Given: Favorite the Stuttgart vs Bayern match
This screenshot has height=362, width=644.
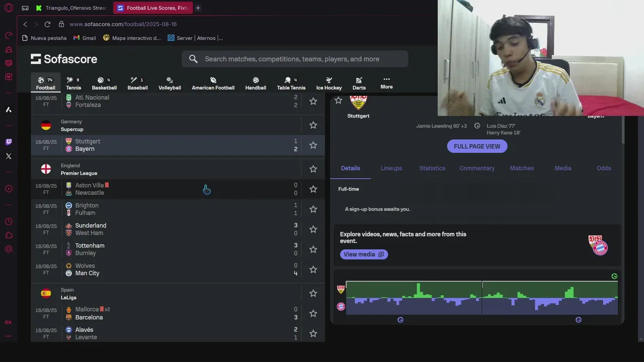Looking at the screenshot, I should pos(313,145).
